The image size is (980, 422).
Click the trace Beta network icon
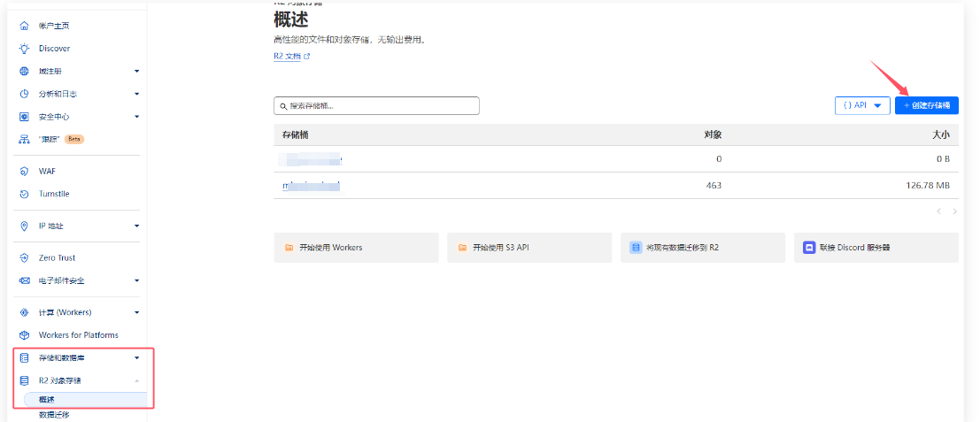pyautogui.click(x=25, y=139)
